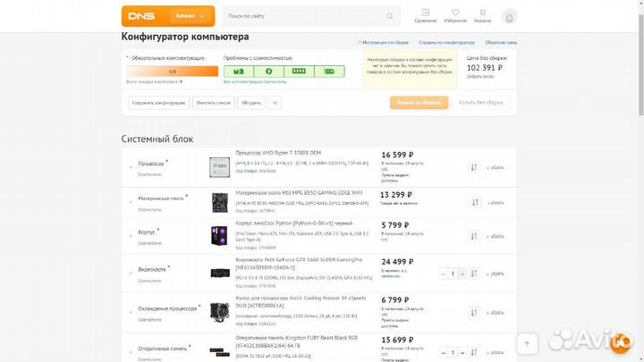Remove the Корпус item with убрать

(x=495, y=236)
